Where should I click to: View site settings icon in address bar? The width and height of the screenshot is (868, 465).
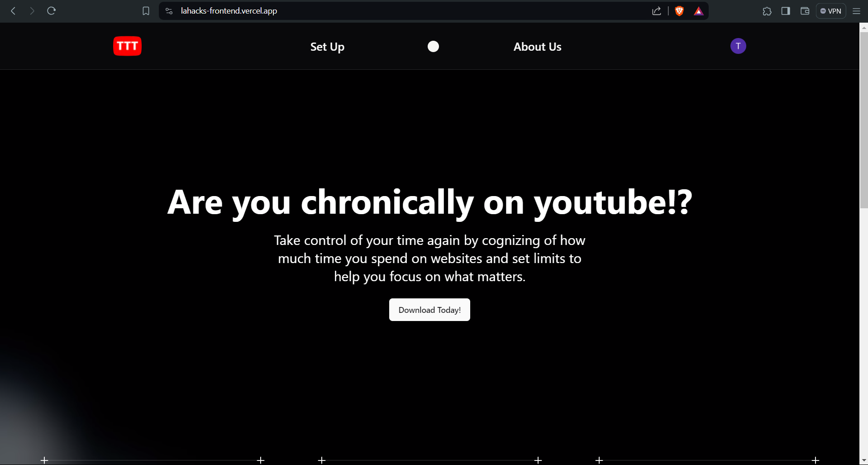click(x=169, y=11)
